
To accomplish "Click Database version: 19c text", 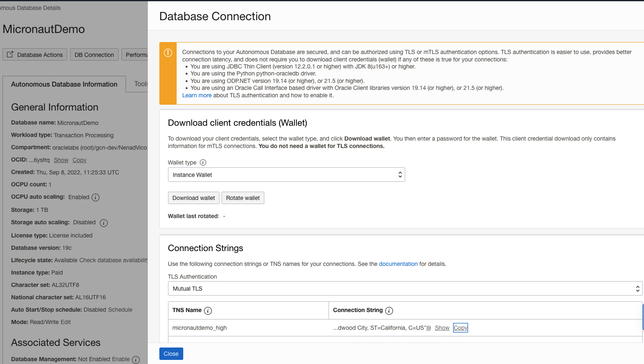I will [41, 248].
